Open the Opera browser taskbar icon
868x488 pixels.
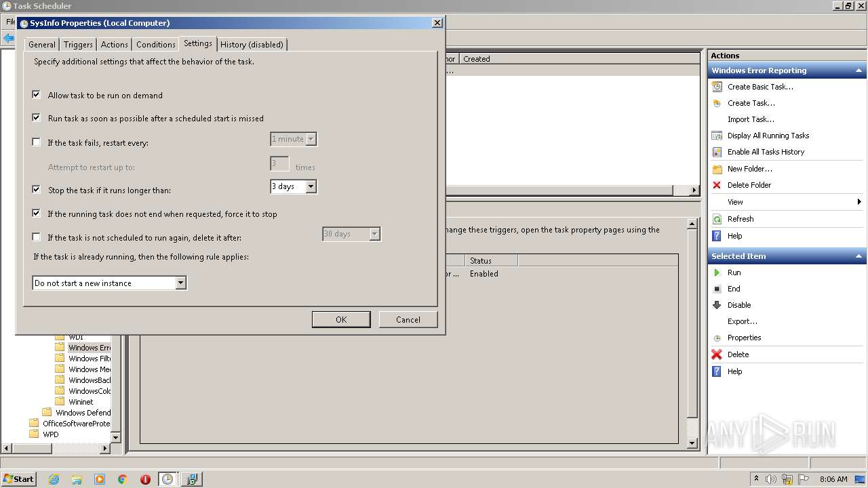(145, 479)
